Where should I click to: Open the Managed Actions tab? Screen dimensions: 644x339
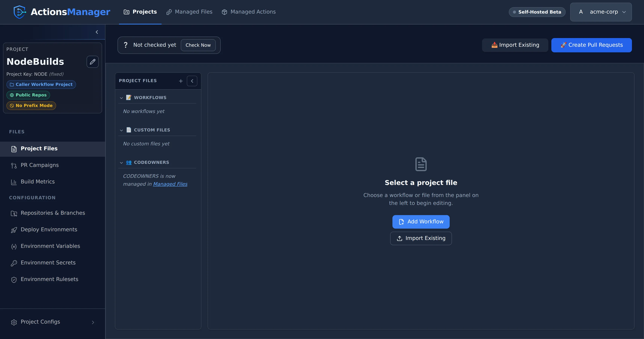click(249, 12)
